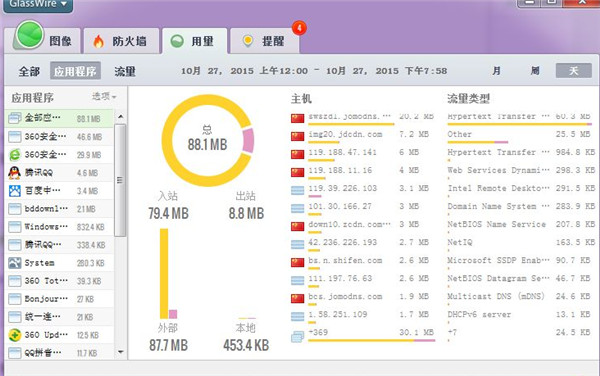Select the 周 week range button
The width and height of the screenshot is (600, 376).
[x=535, y=71]
